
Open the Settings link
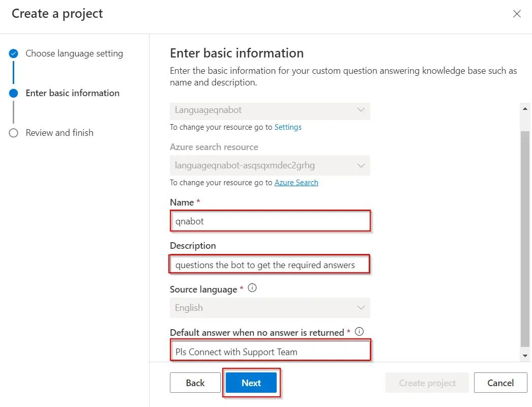coord(288,127)
